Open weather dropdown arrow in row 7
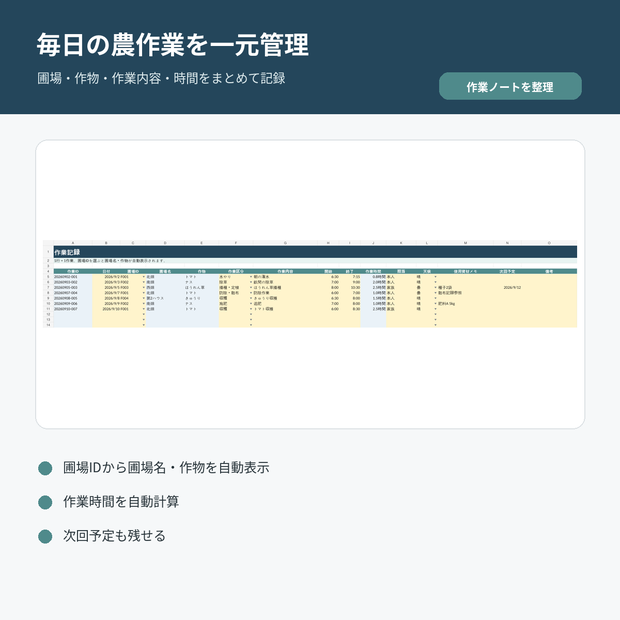Screen dimensions: 620x620 [435, 288]
